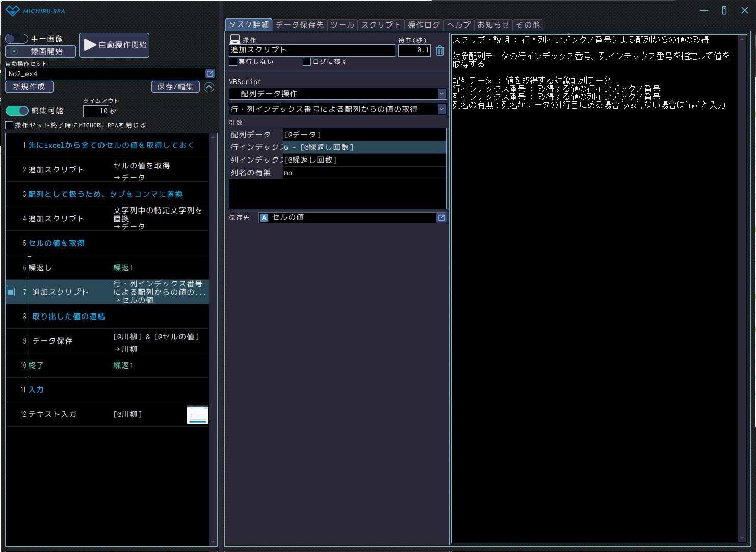The height and width of the screenshot is (552, 756).
Task: Click the screenshot thumbnail on step 12
Action: (x=198, y=414)
